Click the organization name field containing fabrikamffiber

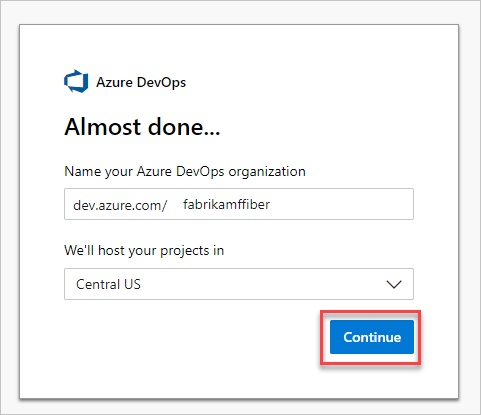point(239,204)
